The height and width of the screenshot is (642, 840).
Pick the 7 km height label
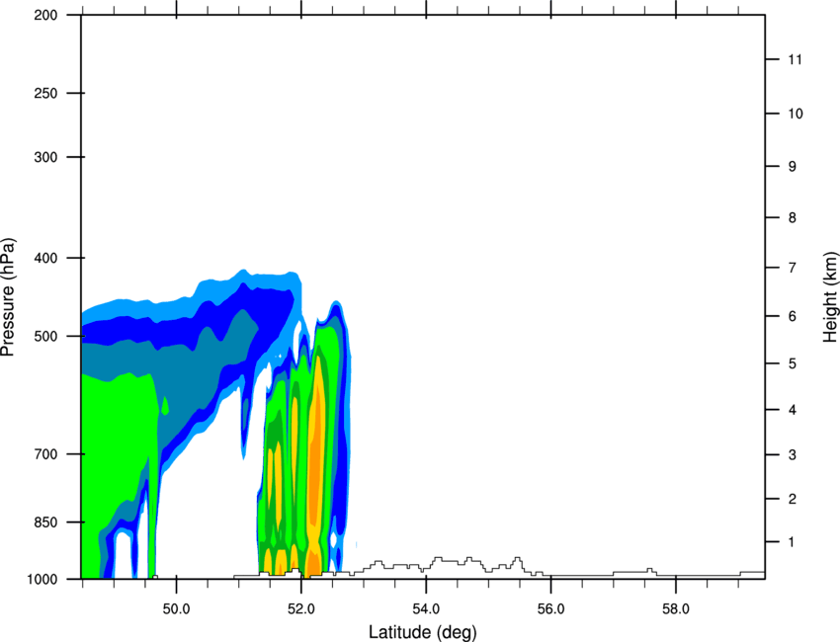[792, 268]
